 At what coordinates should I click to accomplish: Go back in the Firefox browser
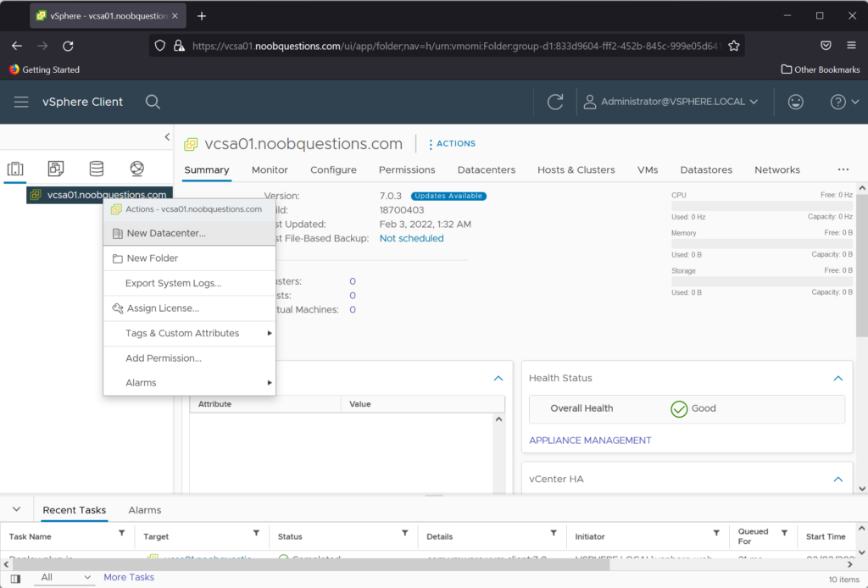coord(17,46)
